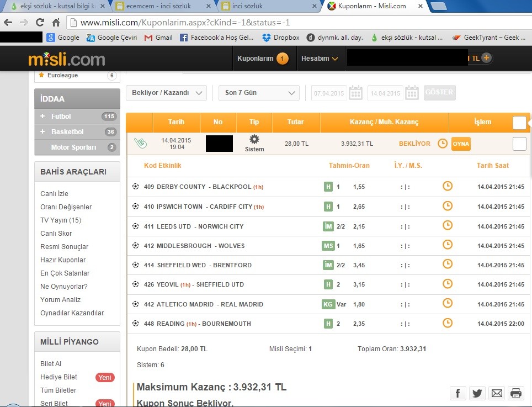Expand the Hesabım account menu
This screenshot has width=532, height=407.
click(x=320, y=59)
